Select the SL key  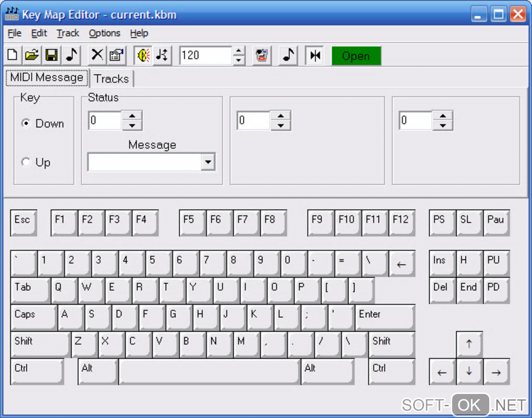[x=469, y=223]
